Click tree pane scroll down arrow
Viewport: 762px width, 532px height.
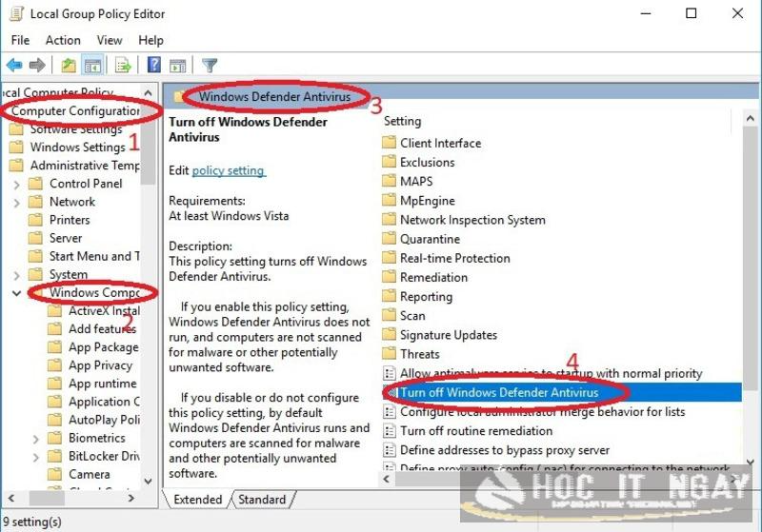149,481
